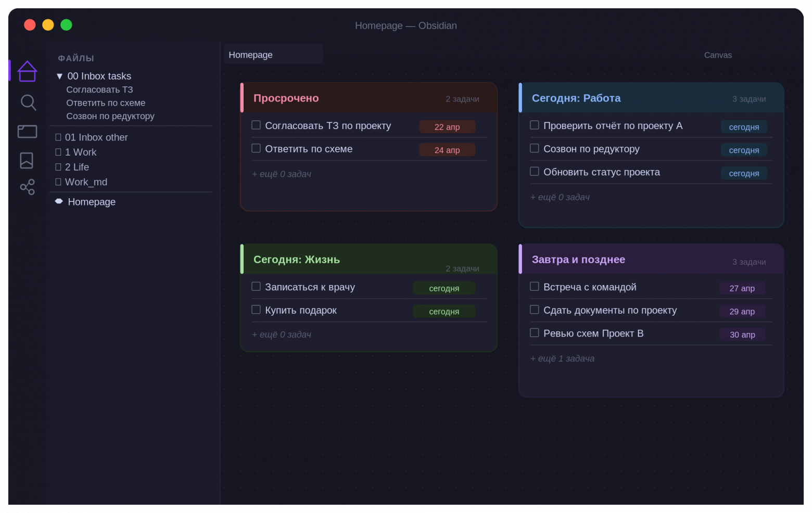Toggle checkbox for 'Созвон по редуктору' card task
812x513 pixels.
coord(535,149)
